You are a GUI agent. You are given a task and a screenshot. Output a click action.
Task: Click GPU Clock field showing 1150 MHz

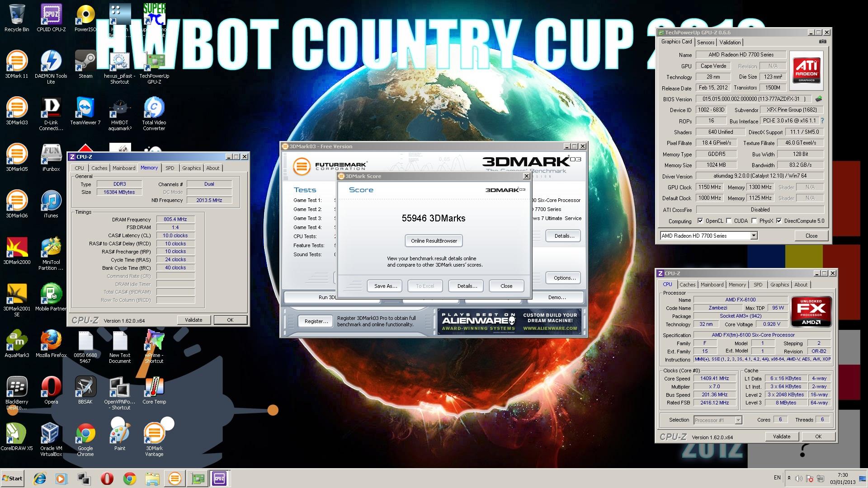[710, 187]
